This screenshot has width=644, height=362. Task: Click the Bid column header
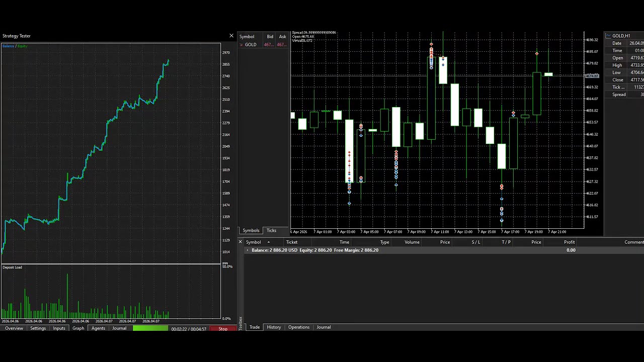point(270,37)
